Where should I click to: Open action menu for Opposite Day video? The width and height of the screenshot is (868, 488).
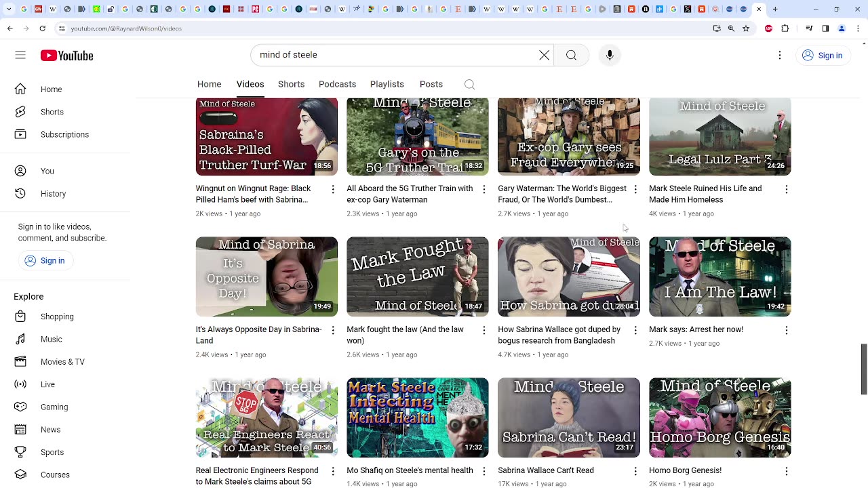coord(333,331)
